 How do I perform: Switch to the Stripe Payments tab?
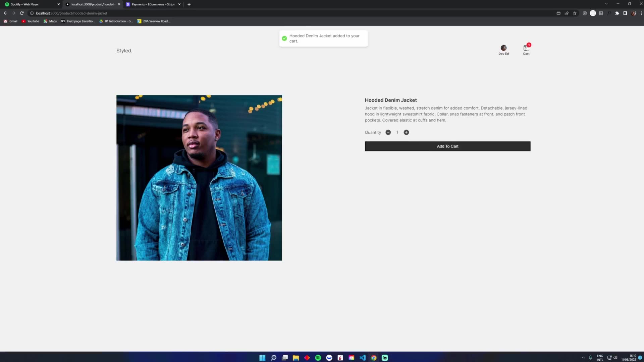pos(151,4)
